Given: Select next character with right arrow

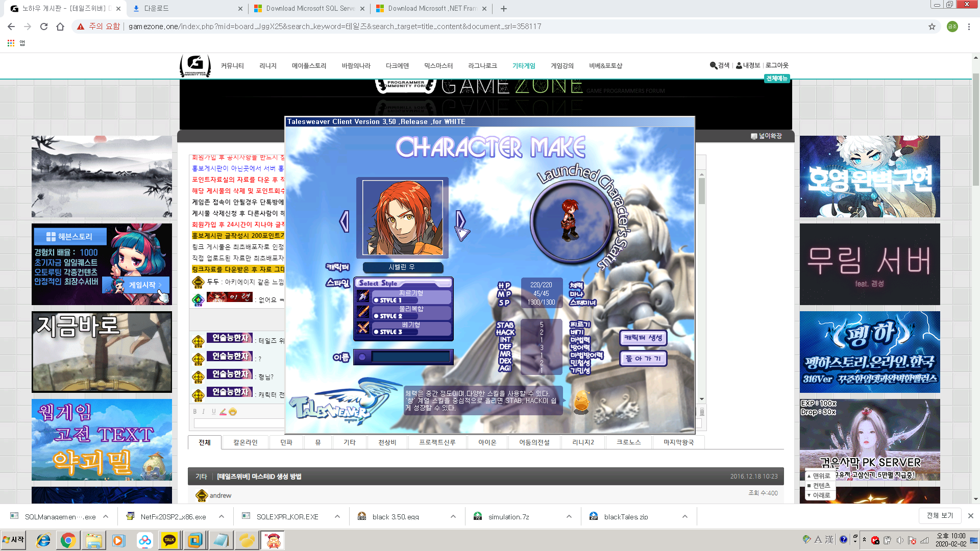Looking at the screenshot, I should [x=461, y=221].
